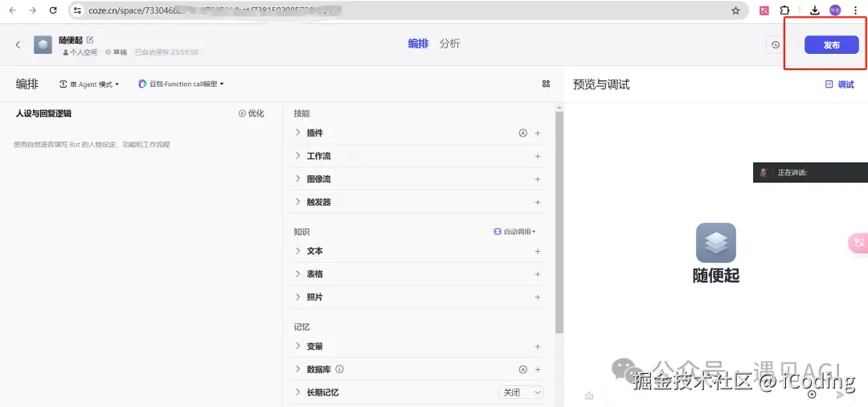Expand the 数据库 memory section

298,369
